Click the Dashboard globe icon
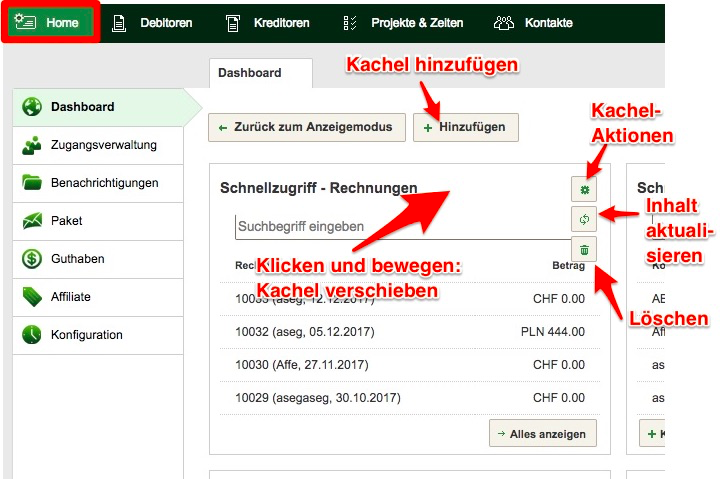 (32, 106)
